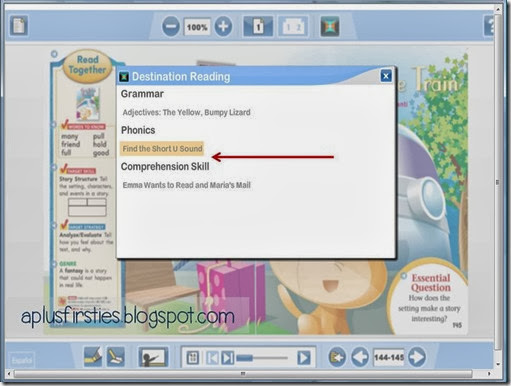
Task: Zoom in with the plus button
Action: coord(223,26)
